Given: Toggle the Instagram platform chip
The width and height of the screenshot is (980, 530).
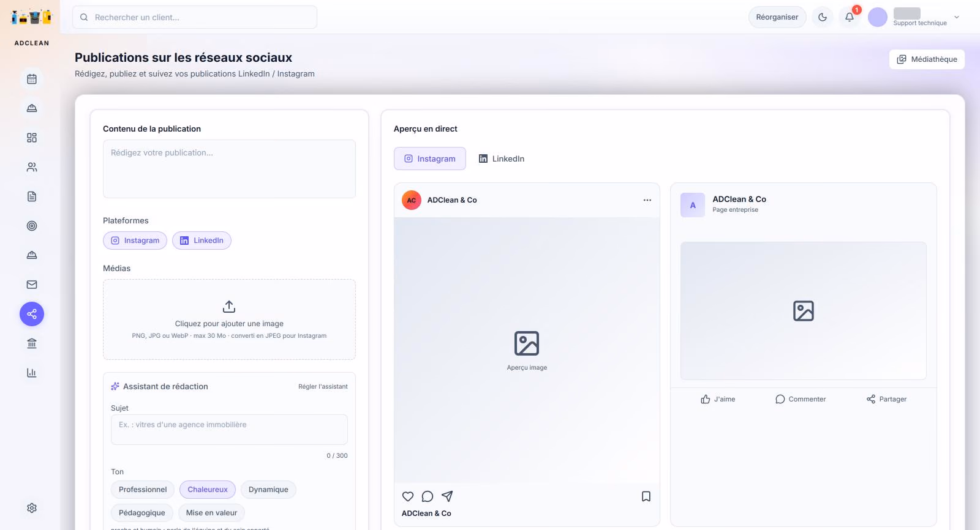Looking at the screenshot, I should (x=135, y=241).
